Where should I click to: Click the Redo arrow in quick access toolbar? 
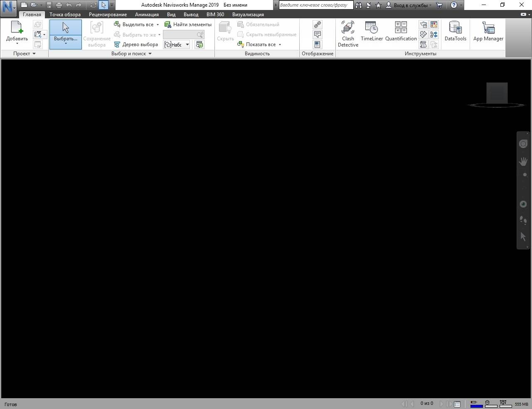79,5
